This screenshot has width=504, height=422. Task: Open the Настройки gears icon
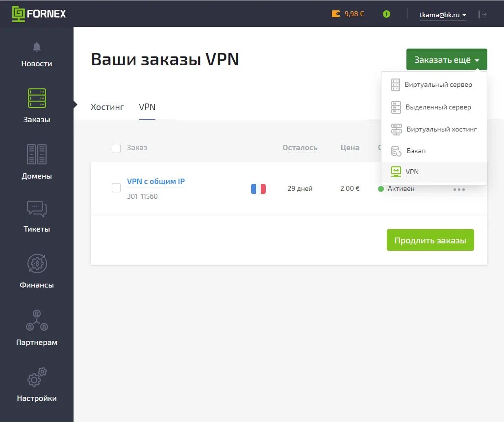point(37,377)
